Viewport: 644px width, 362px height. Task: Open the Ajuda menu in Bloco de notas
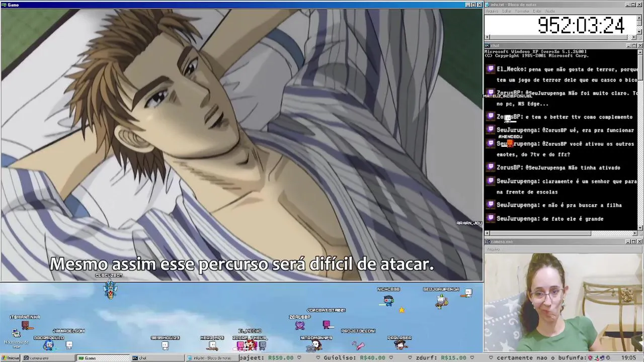tap(550, 11)
